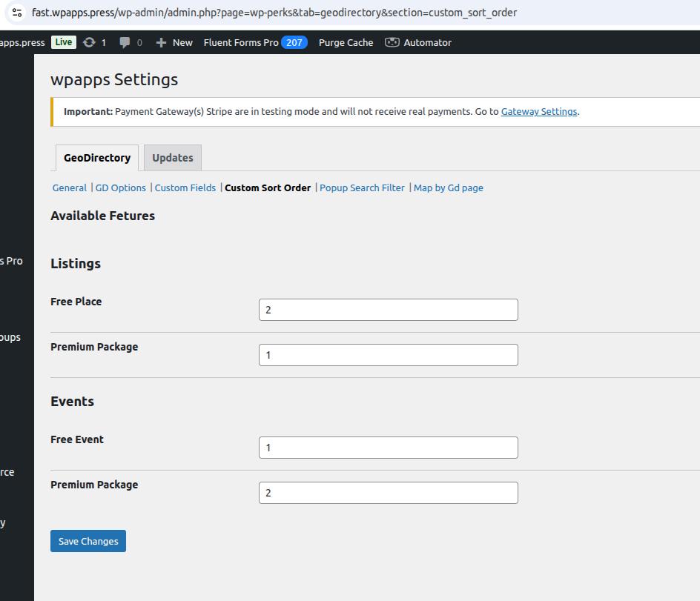Click Purge Cache in admin bar
The width and height of the screenshot is (700, 601).
(346, 43)
